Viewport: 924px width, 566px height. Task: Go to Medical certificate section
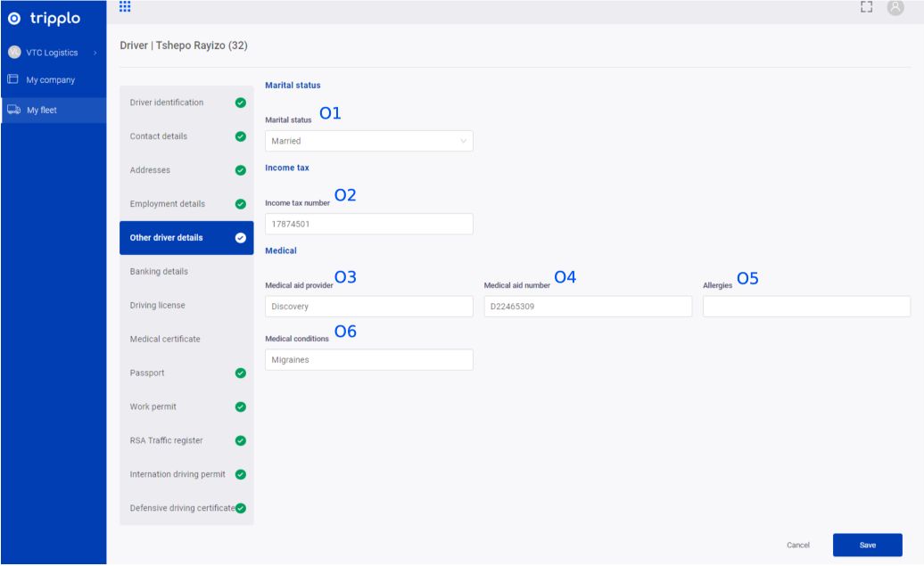tap(166, 339)
